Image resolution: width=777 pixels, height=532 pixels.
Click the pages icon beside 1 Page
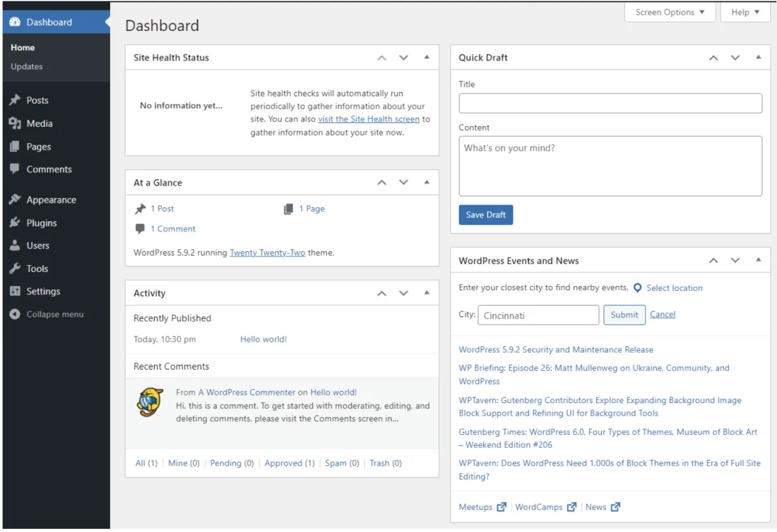[289, 208]
